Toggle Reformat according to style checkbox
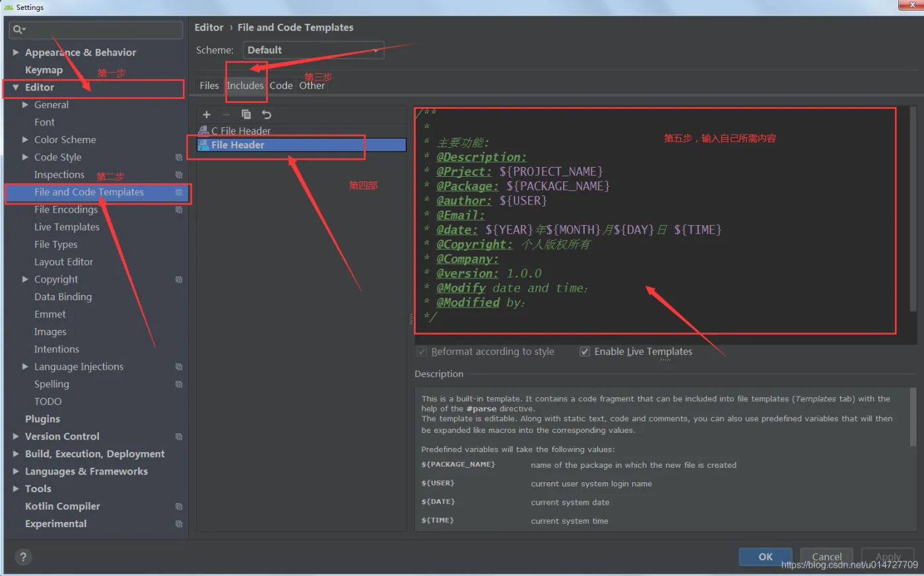 tap(422, 352)
